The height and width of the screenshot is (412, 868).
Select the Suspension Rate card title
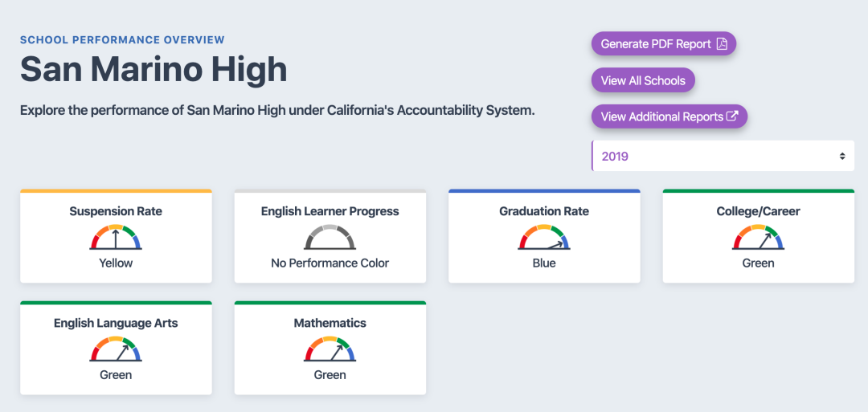click(x=116, y=211)
